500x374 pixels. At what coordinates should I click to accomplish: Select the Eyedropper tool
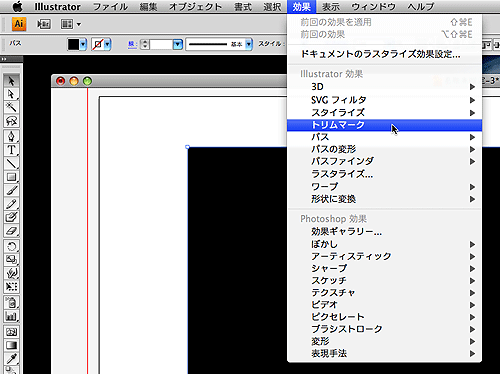click(11, 359)
